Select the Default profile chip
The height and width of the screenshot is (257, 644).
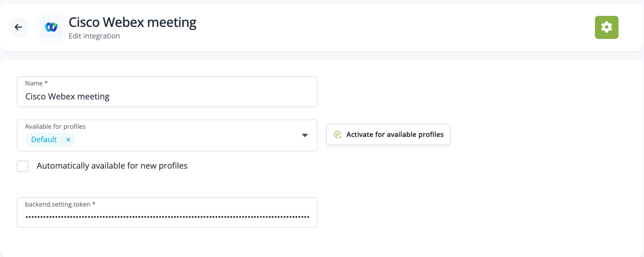[44, 140]
